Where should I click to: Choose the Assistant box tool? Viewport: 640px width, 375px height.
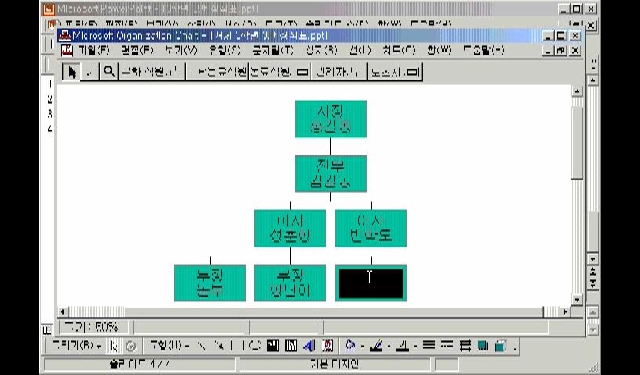395,72
